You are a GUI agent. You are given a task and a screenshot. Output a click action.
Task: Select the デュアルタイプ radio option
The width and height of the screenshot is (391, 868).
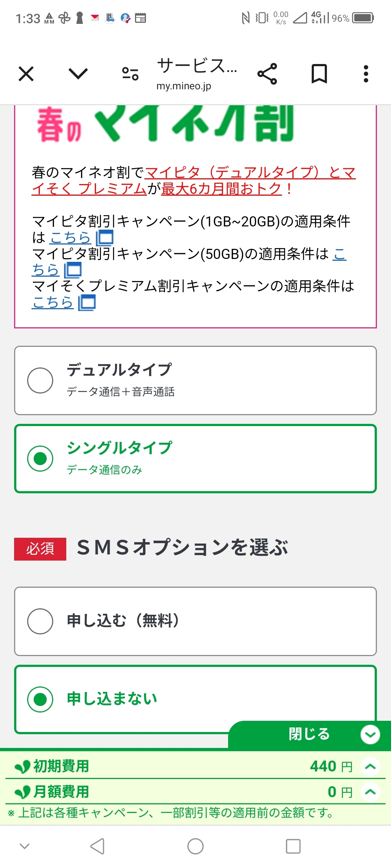(40, 380)
